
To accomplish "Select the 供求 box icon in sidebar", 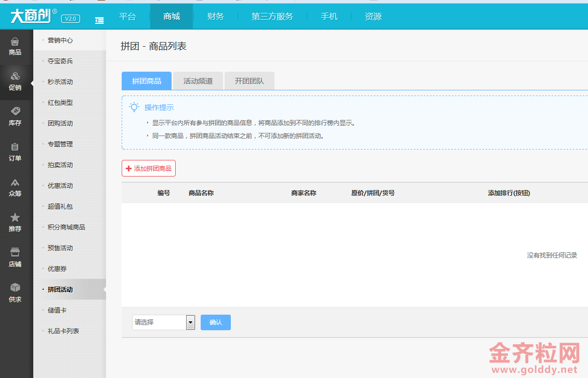I will pos(15,293).
